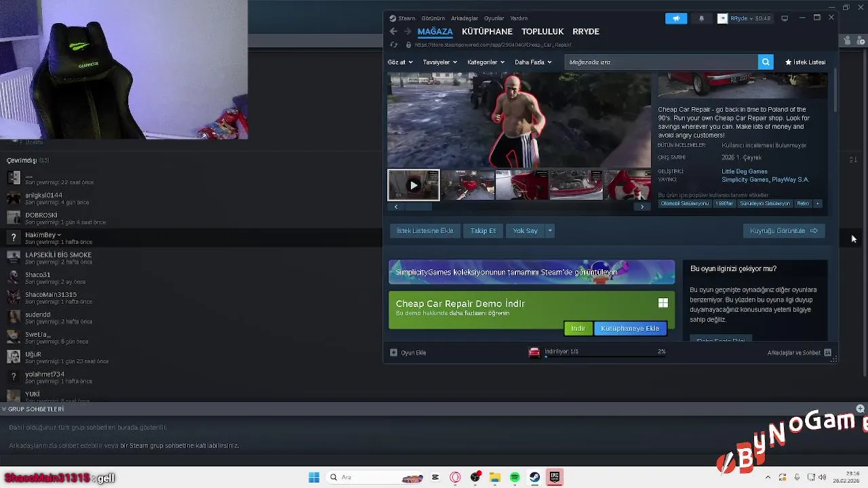Image resolution: width=868 pixels, height=488 pixels.
Task: Click the Kütüphaneye Ekle button
Action: (x=630, y=329)
